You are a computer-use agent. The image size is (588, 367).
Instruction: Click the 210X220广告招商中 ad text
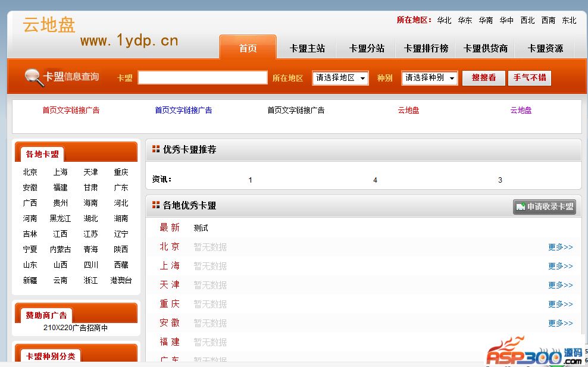pyautogui.click(x=76, y=328)
